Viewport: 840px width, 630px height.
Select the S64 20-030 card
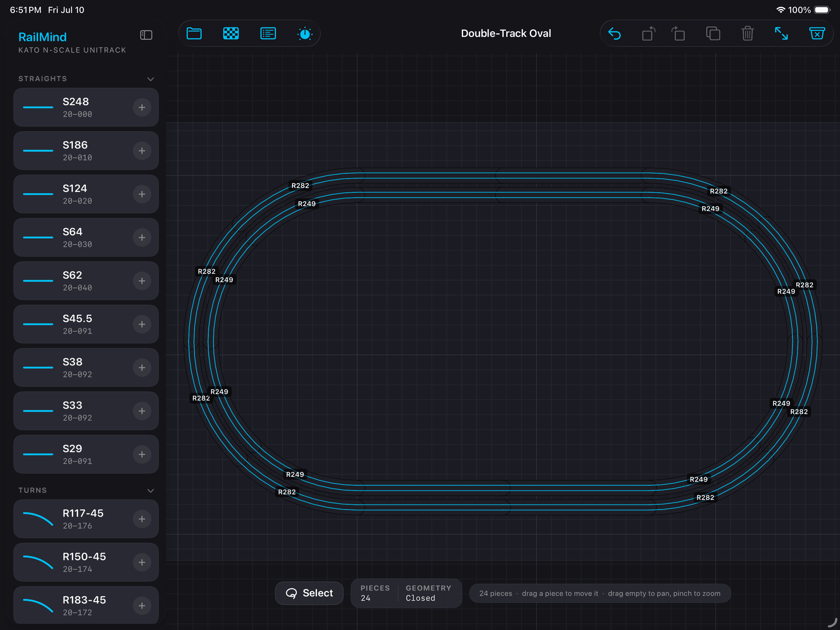[86, 237]
